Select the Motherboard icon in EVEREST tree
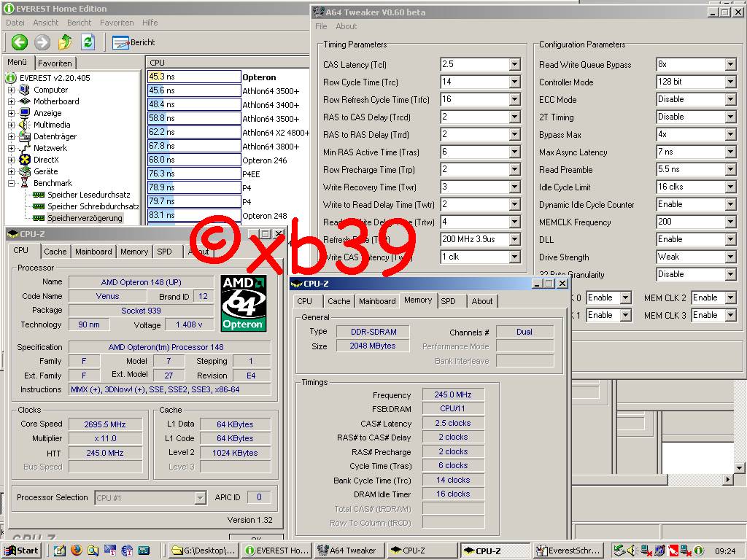 pos(24,101)
